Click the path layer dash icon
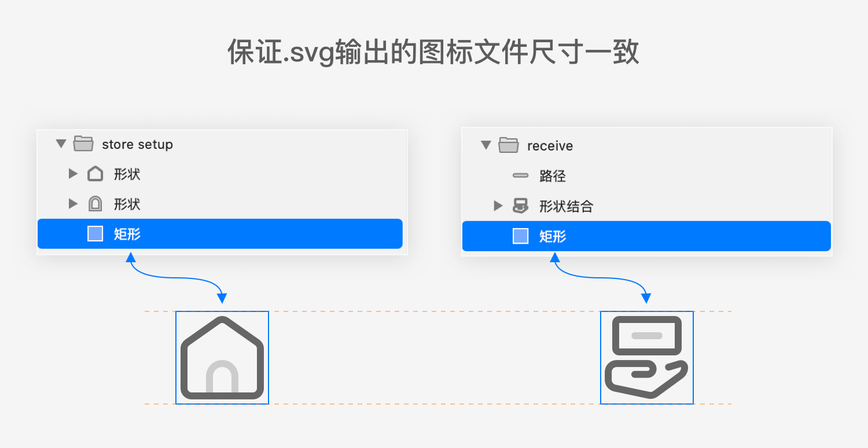This screenshot has height=448, width=868. pos(521,175)
